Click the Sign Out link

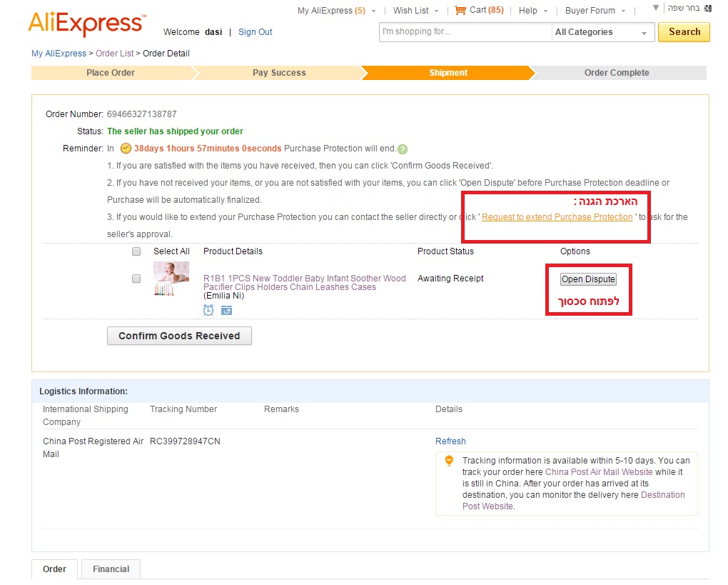point(255,32)
